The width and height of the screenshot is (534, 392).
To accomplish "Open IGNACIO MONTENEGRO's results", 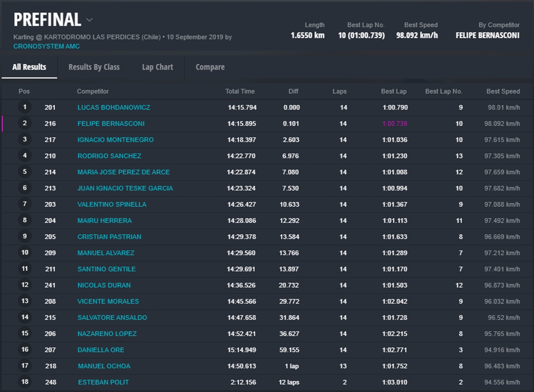I will click(x=115, y=140).
